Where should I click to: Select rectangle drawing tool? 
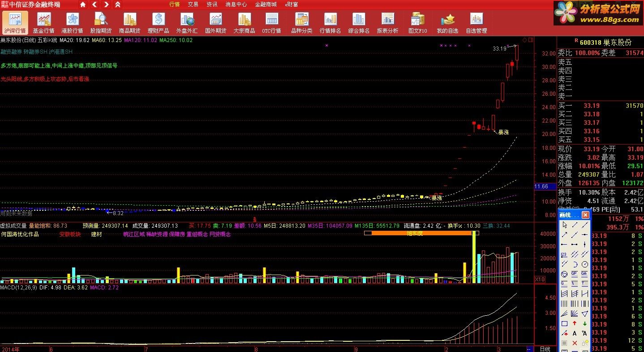pos(564,323)
